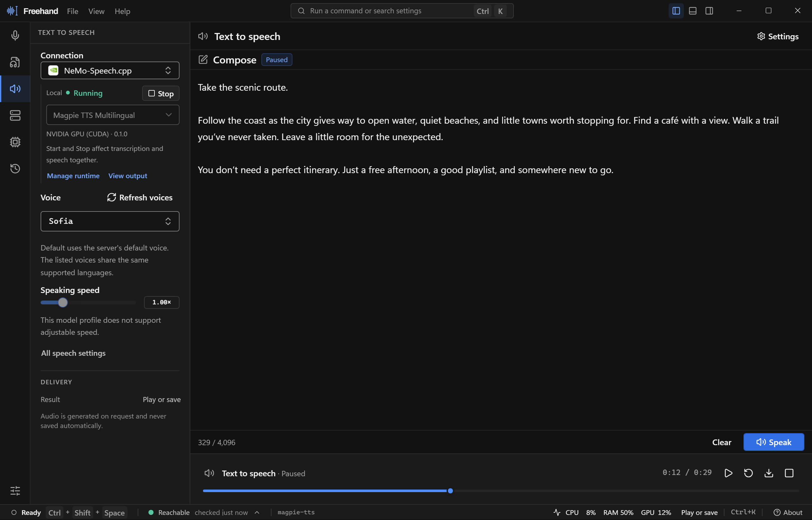The height and width of the screenshot is (520, 812).
Task: Click the blue Speak button
Action: (774, 442)
